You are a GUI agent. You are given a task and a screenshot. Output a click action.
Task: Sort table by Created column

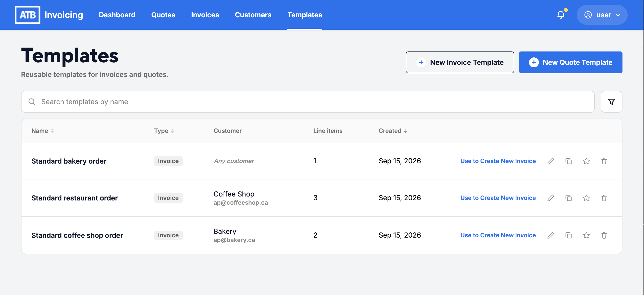(x=392, y=131)
